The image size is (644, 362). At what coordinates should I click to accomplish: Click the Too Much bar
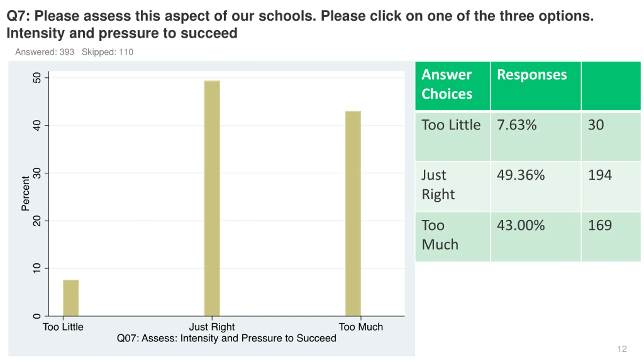pos(353,213)
